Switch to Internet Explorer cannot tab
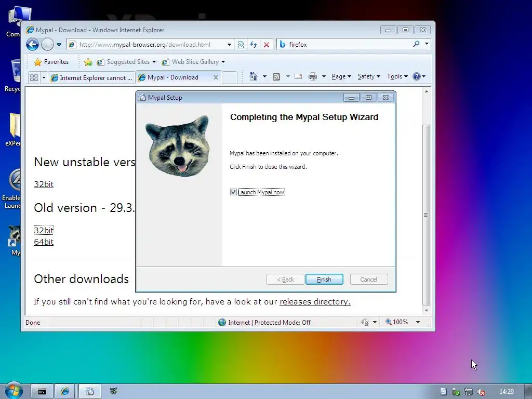The image size is (532, 399). click(x=91, y=78)
